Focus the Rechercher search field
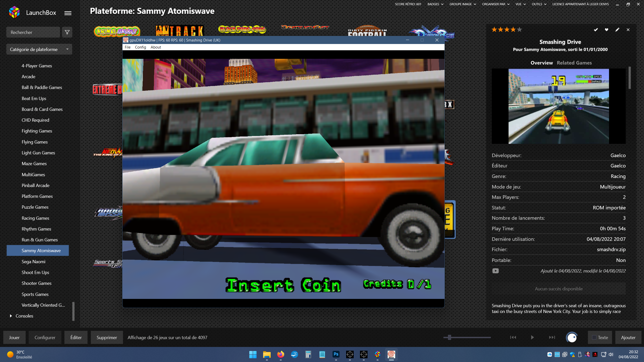This screenshot has width=644, height=362. pos(33,32)
